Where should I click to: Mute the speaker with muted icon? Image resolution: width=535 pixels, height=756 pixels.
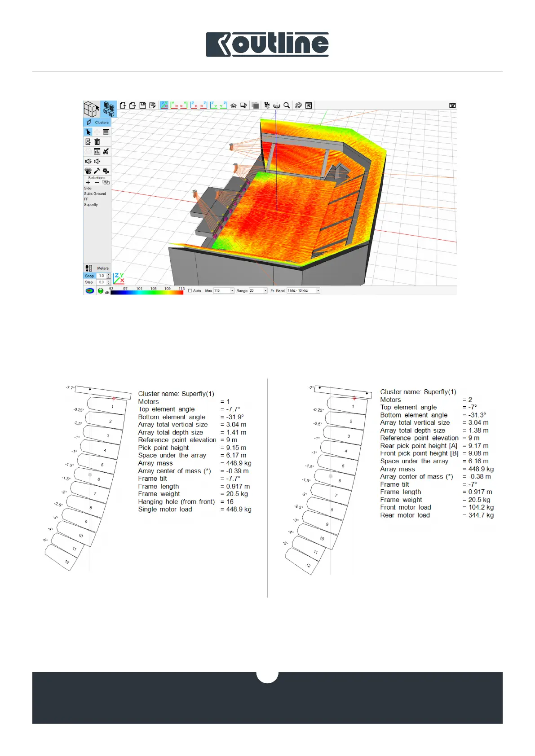click(x=97, y=161)
